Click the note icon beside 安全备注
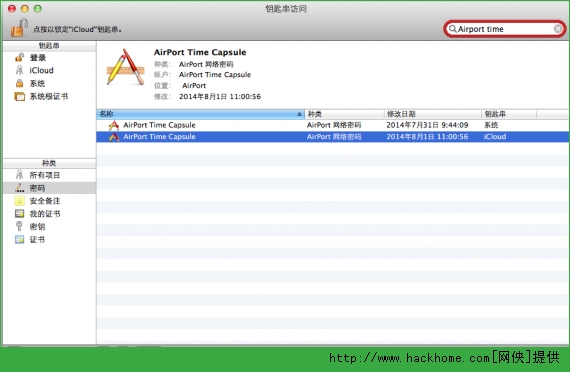This screenshot has width=570, height=372. coord(19,201)
